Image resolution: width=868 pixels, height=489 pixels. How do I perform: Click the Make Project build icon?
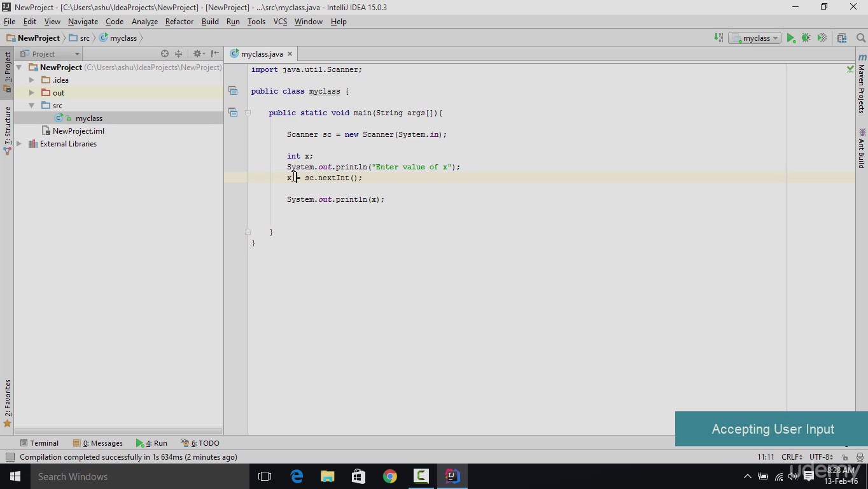pyautogui.click(x=718, y=38)
